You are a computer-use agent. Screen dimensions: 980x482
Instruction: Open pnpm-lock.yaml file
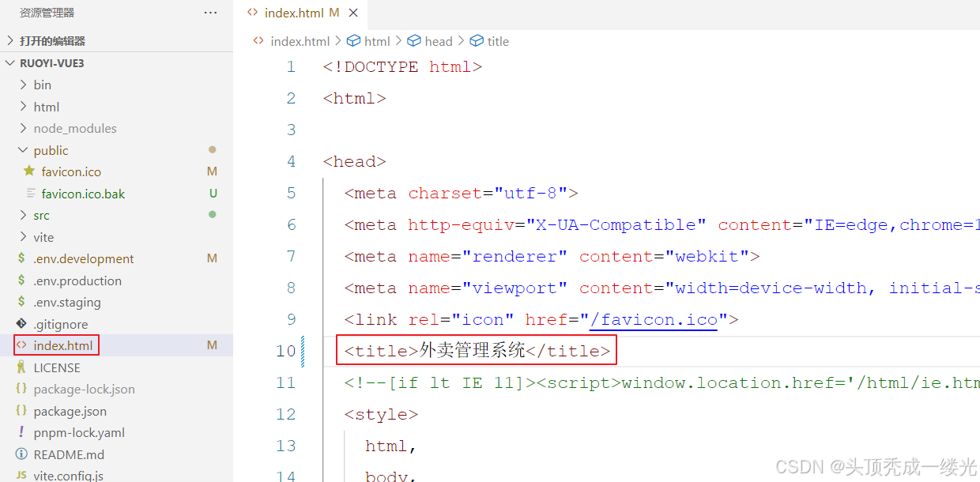79,432
